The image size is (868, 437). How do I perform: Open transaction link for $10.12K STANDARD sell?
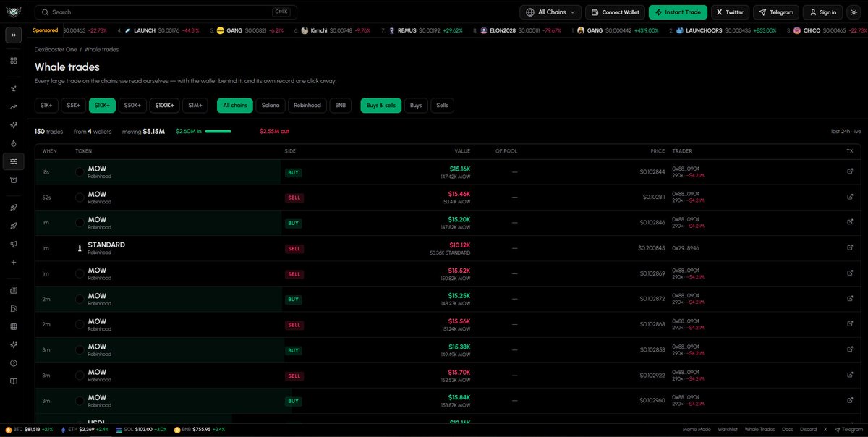coord(850,248)
